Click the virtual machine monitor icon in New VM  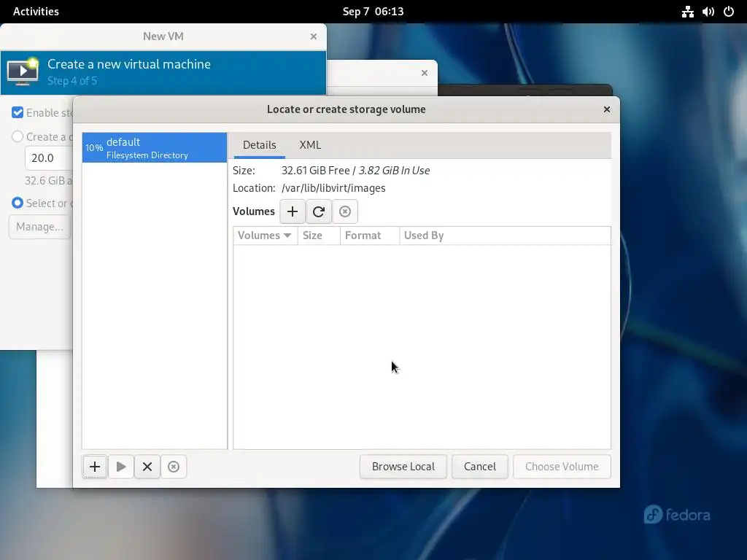point(23,71)
